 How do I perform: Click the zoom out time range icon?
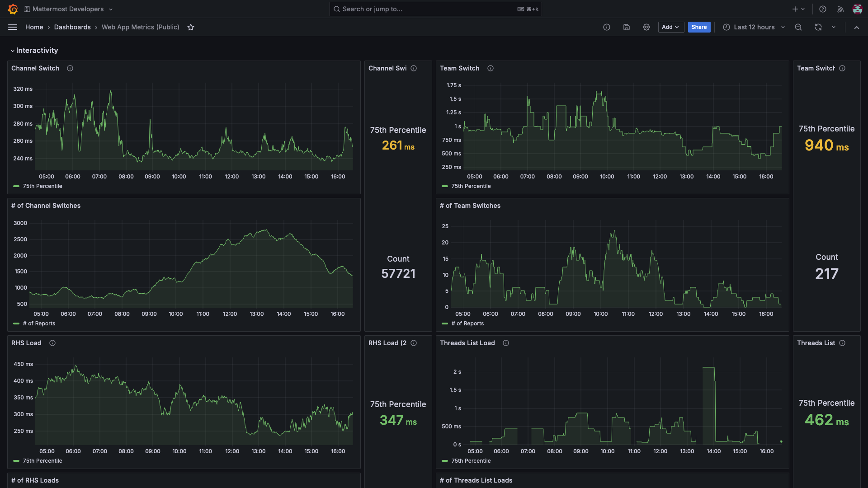[x=798, y=27]
